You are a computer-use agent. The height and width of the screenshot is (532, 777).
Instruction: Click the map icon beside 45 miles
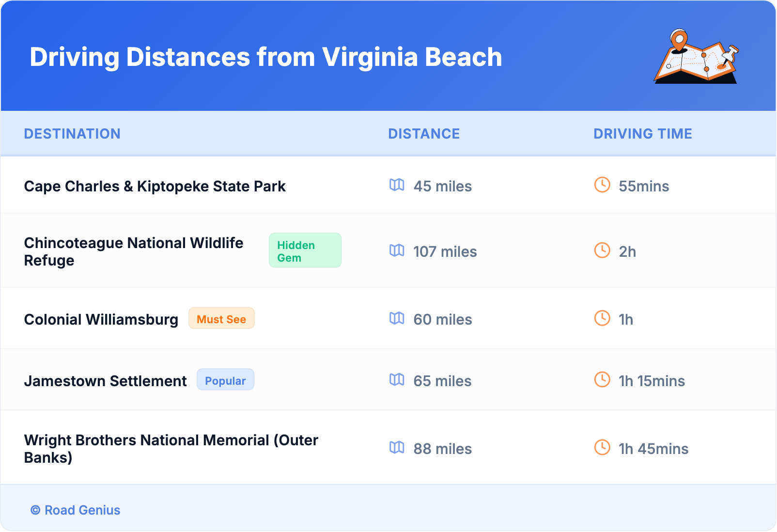coord(397,185)
